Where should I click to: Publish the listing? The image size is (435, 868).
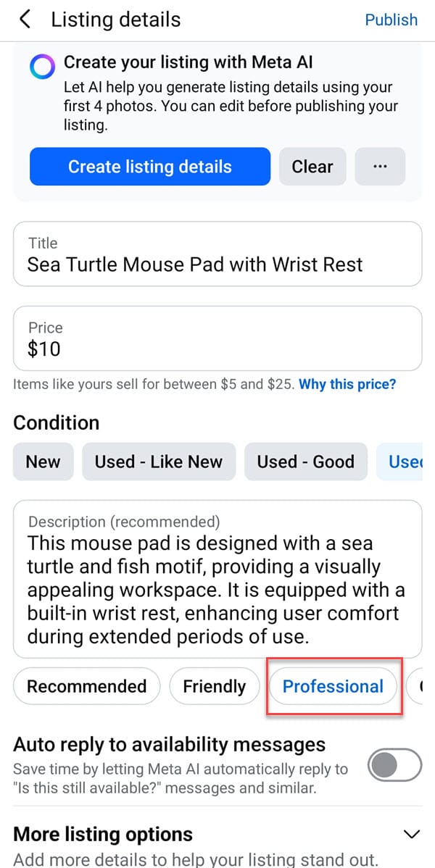tap(391, 20)
